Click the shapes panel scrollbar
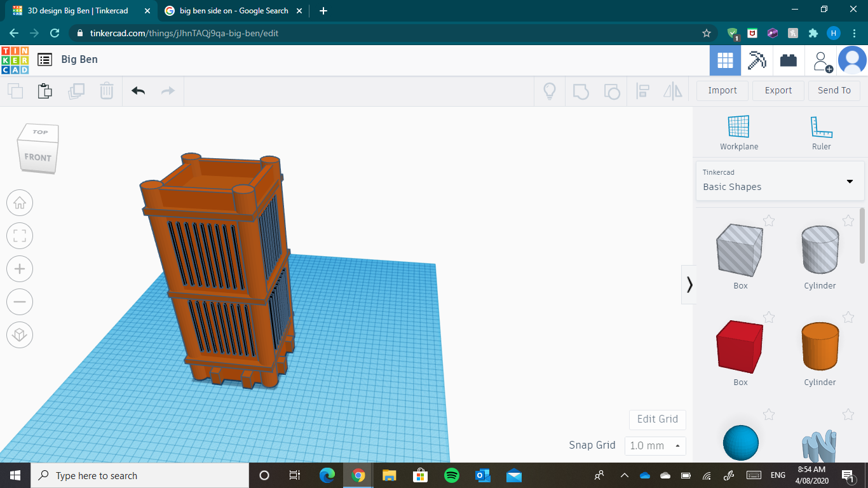Image resolution: width=868 pixels, height=488 pixels. pos(862,235)
